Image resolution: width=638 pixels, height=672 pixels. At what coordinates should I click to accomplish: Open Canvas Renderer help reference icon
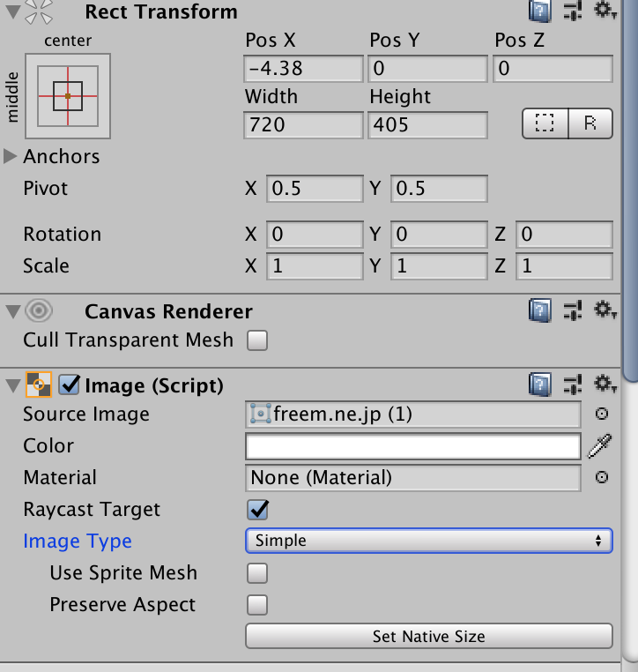click(x=540, y=310)
